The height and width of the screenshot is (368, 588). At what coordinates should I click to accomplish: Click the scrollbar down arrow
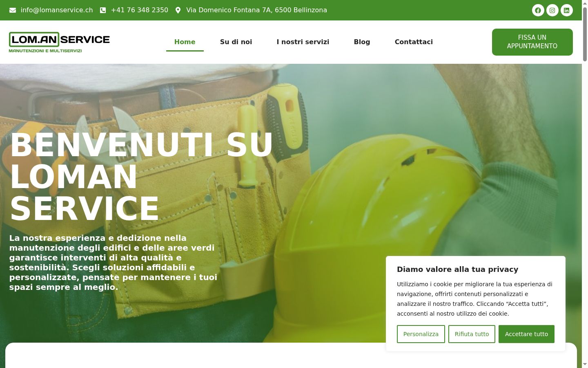pyautogui.click(x=585, y=364)
